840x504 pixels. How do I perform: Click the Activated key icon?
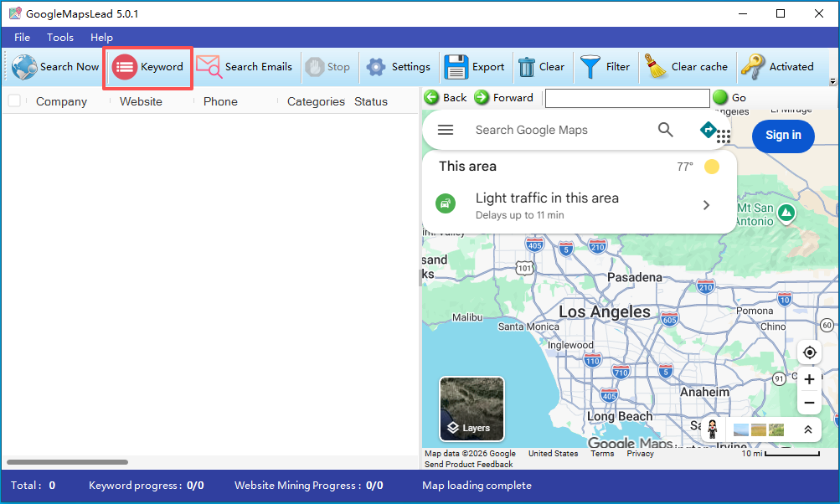(752, 67)
